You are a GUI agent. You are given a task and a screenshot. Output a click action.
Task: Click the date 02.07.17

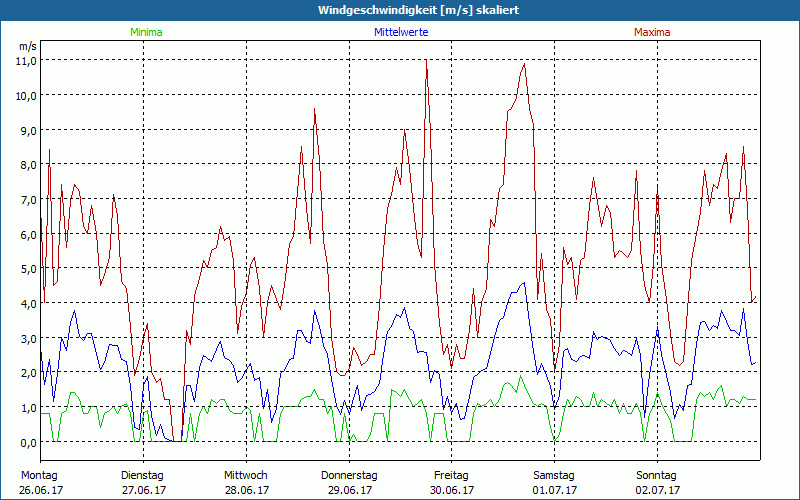click(658, 490)
